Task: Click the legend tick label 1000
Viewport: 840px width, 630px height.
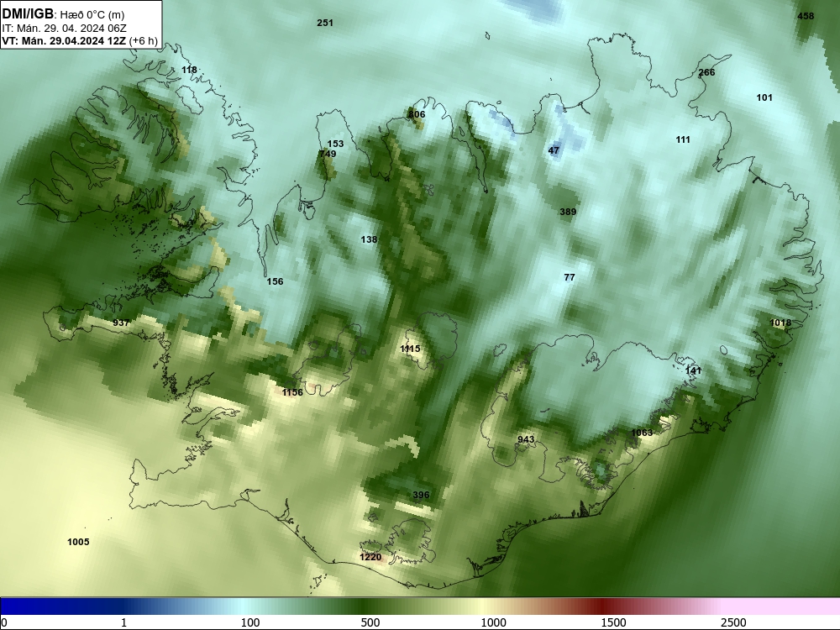Action: pyautogui.click(x=493, y=622)
